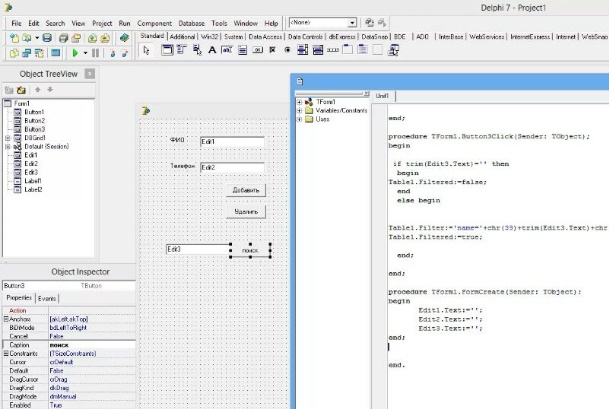The width and height of the screenshot is (609, 409).
Task: Collapse the Constraints property in Object Inspector
Action: pyautogui.click(x=6, y=353)
